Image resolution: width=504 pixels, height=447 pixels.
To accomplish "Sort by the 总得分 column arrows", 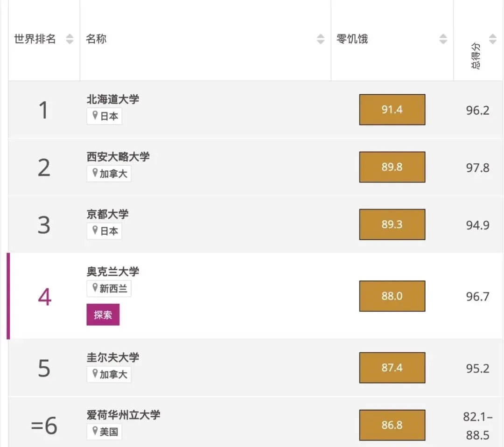I will coord(493,39).
